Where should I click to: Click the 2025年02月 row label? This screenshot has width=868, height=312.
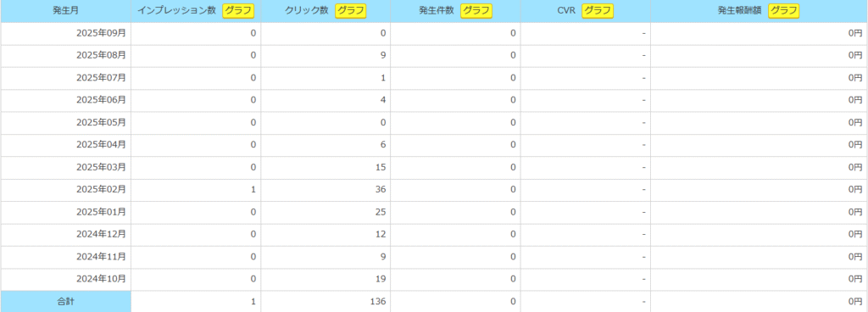pos(101,190)
